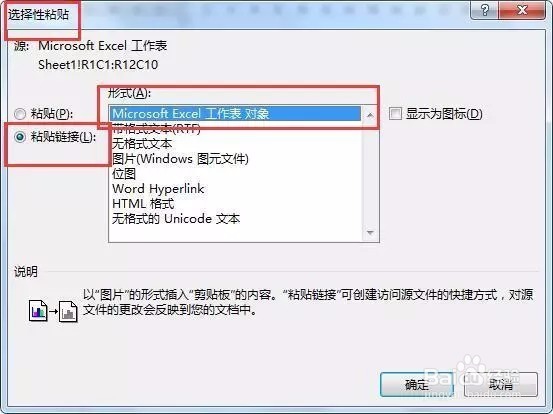The image size is (553, 414).
Task: Choose 带格式文本(RTF) in the format list
Action: point(156,129)
